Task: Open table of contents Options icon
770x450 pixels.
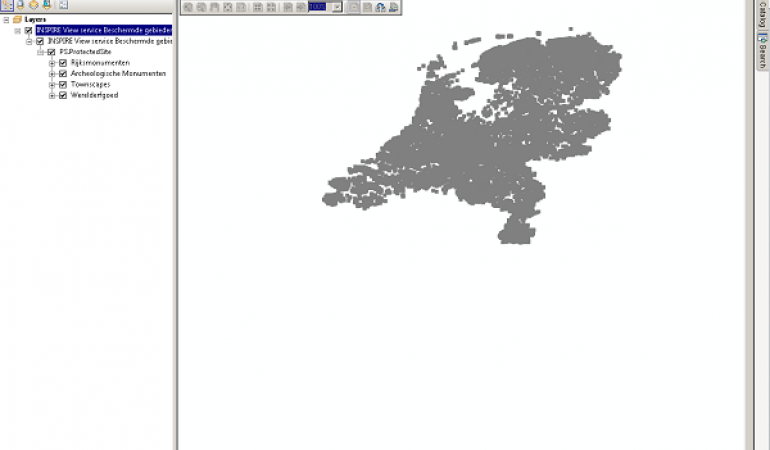Action: (x=63, y=5)
